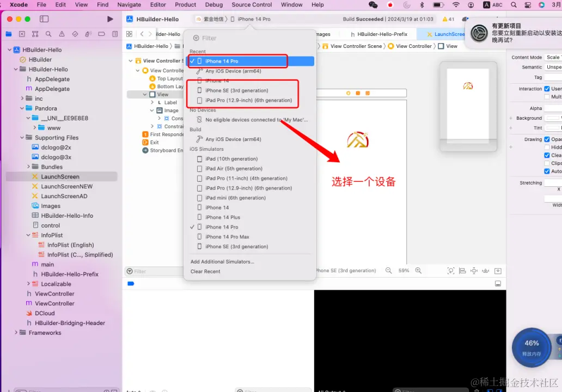Screen dimensions: 562x392
Task: Switch to the HBuilder-Hello-Prefix tab
Action: (x=379, y=34)
